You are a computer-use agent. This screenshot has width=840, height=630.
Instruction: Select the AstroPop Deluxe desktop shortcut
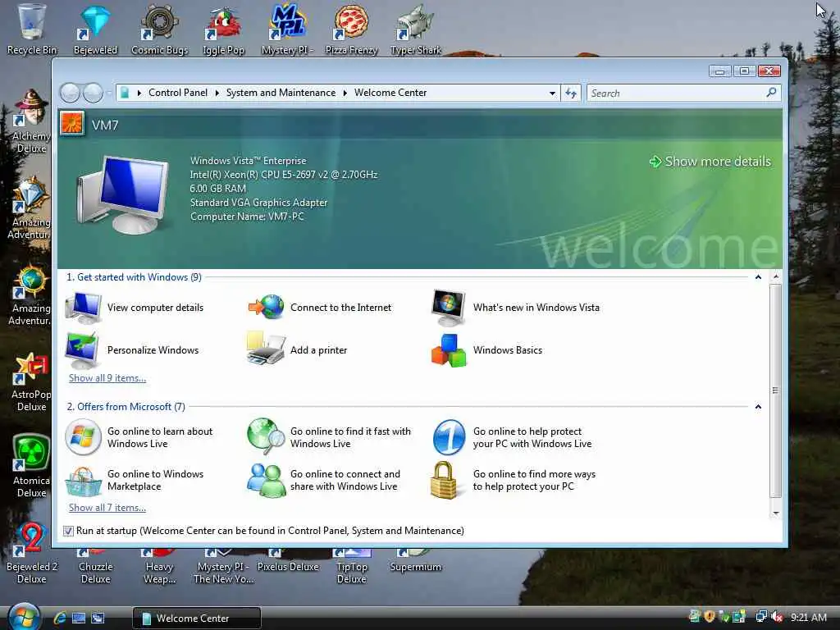31,381
